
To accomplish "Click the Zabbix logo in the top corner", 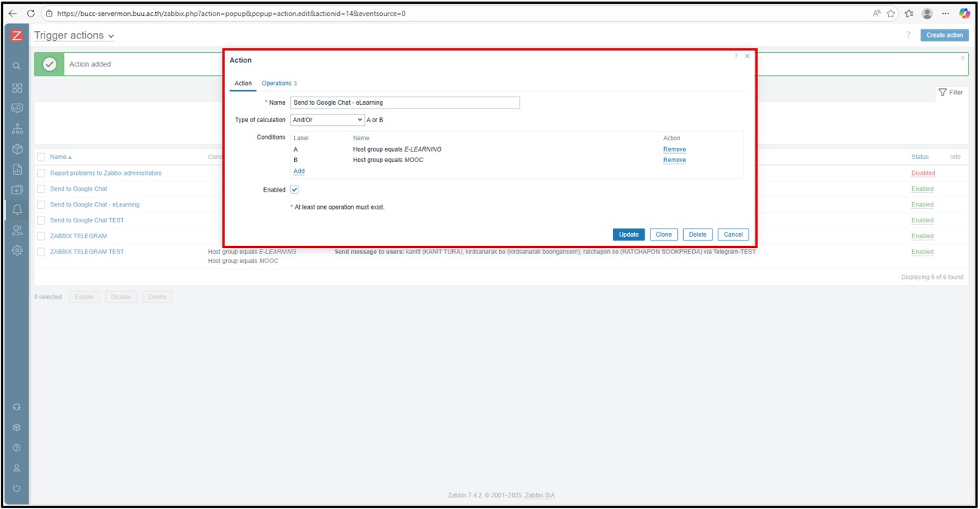I will [x=17, y=35].
